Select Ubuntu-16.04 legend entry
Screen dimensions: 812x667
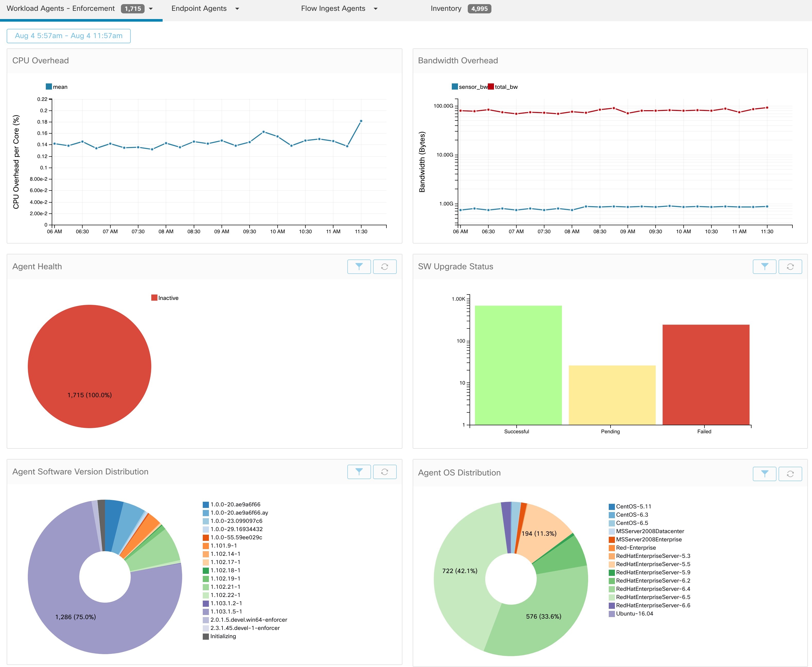[x=631, y=614]
